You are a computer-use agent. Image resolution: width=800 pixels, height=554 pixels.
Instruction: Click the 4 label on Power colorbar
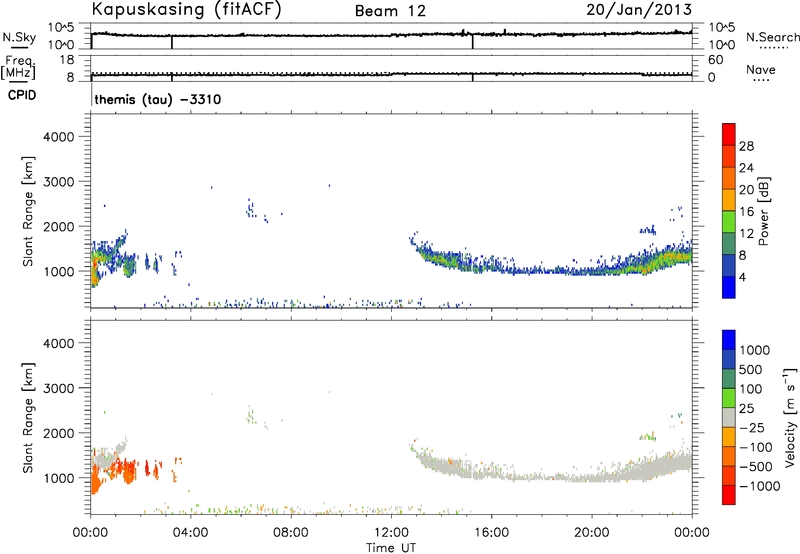click(742, 277)
